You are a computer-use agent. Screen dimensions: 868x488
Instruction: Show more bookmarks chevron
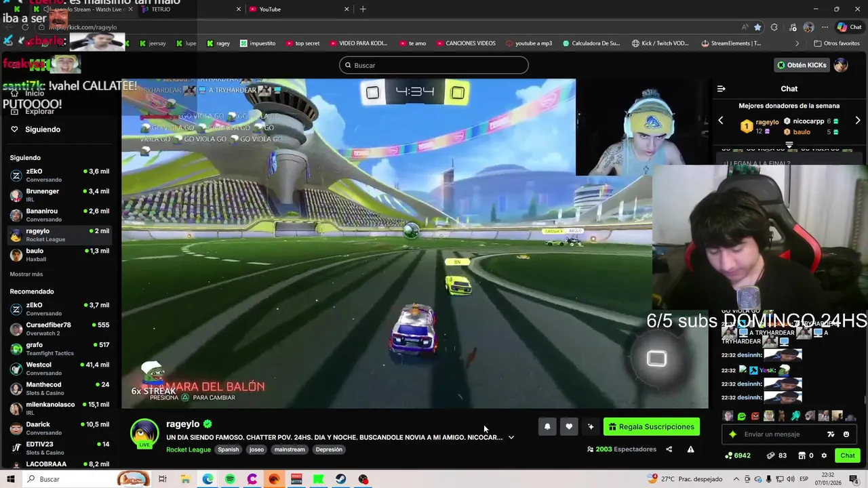point(797,43)
